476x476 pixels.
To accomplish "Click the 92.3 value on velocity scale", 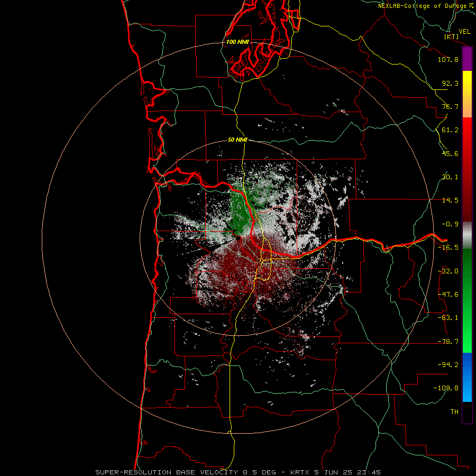I will [x=450, y=83].
